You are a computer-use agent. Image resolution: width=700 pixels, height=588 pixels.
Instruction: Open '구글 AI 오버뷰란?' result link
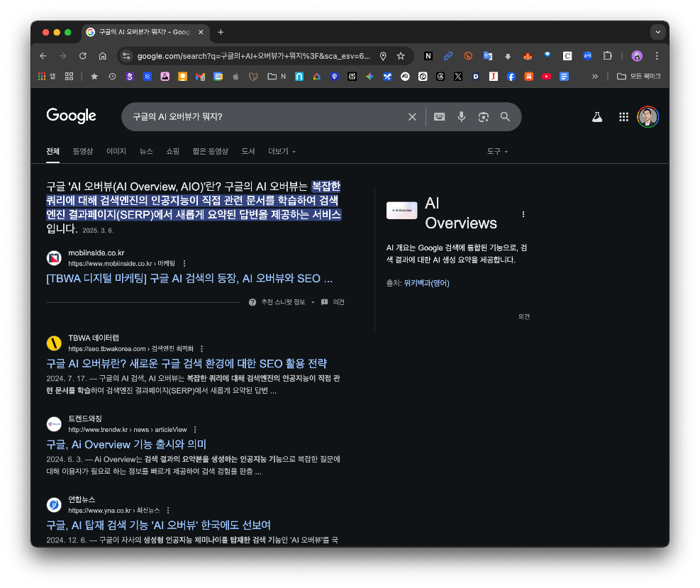point(187,363)
